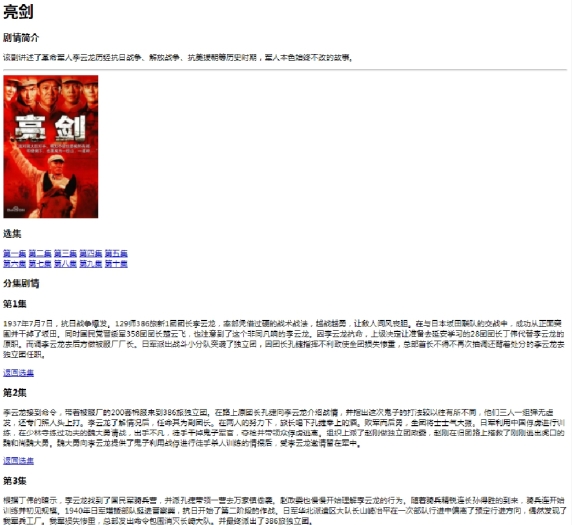Click the 亮剑 red poster image
This screenshot has height=525, width=572.
tap(51, 146)
